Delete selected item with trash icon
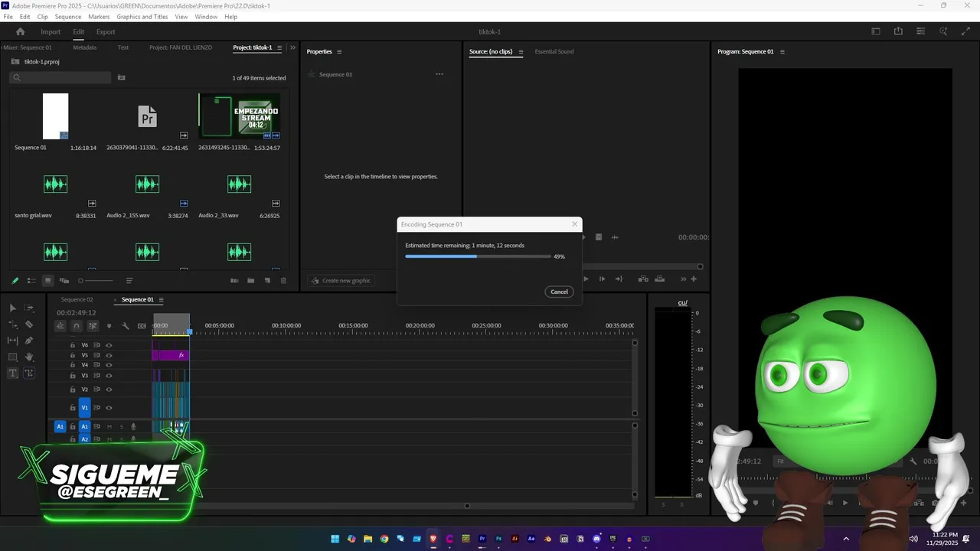 pyautogui.click(x=283, y=281)
